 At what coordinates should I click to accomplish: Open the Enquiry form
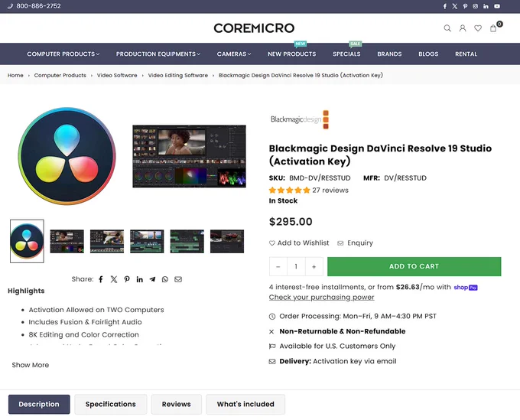[355, 243]
